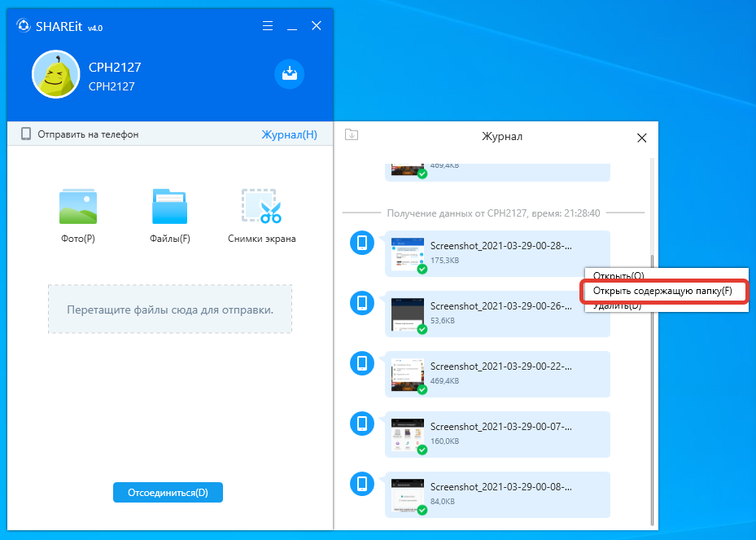Click the pear avatar profile picture
Viewport: 756px width, 540px height.
(55, 74)
